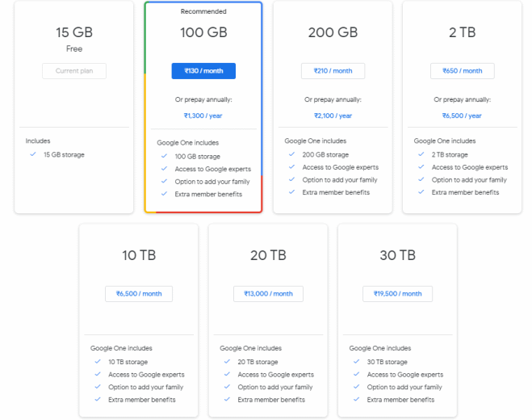Click checkmark for Google experts in 200 GB card
Screen dimensions: 532x420
click(x=291, y=166)
